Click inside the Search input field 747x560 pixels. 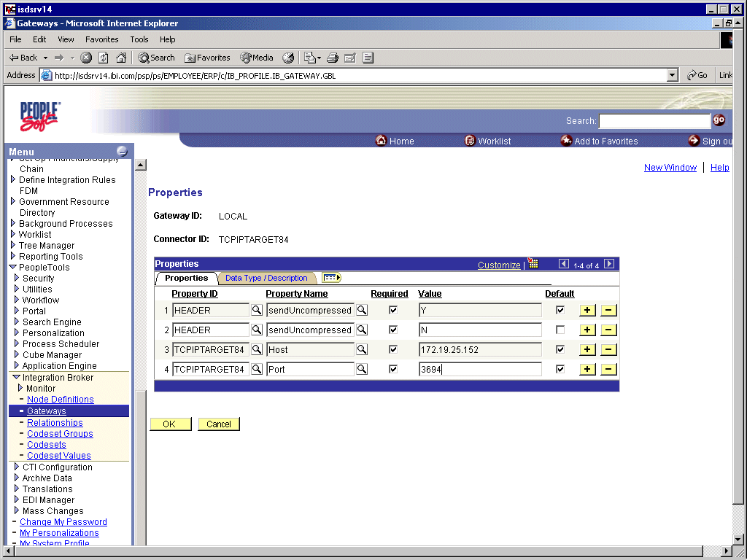click(654, 120)
